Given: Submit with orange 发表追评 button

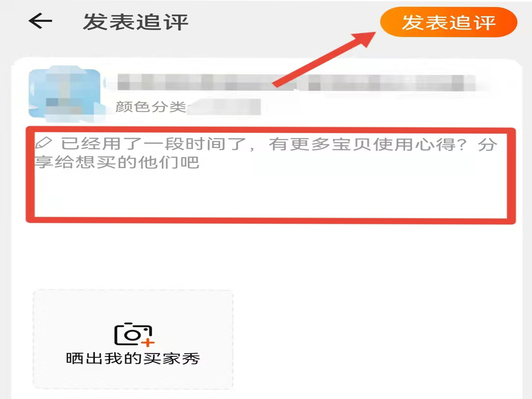Looking at the screenshot, I should [x=448, y=22].
